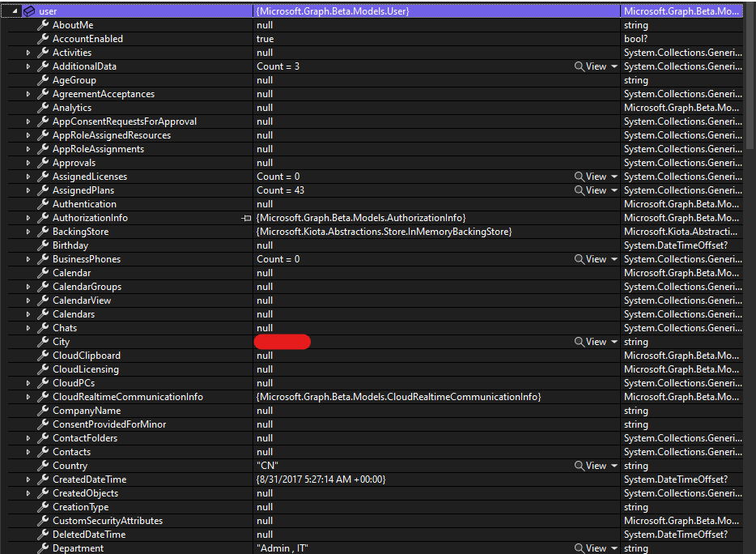756x554 pixels.
Task: Click the wrench icon beside Authentication
Action: pyautogui.click(x=44, y=204)
